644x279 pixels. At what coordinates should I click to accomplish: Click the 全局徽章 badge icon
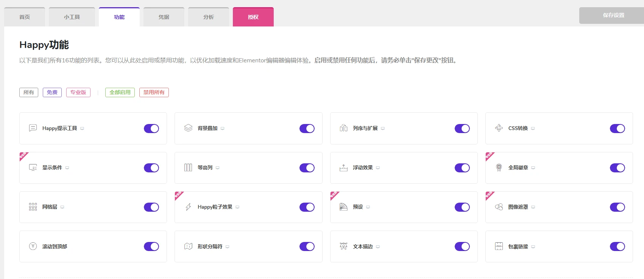click(499, 167)
